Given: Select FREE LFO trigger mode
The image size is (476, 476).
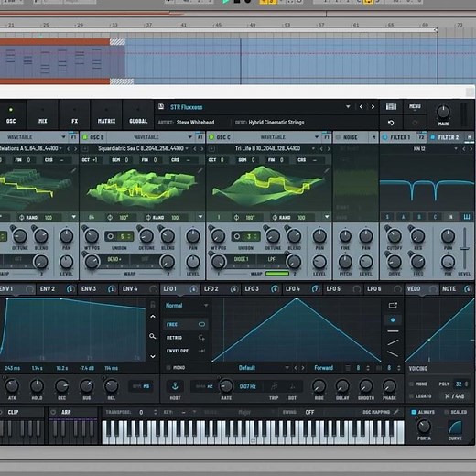Looking at the screenshot, I should [x=185, y=324].
